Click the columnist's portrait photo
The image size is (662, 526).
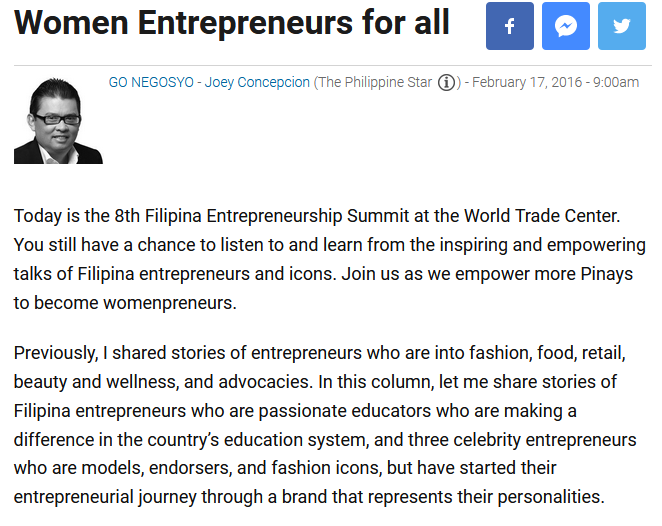coord(58,121)
